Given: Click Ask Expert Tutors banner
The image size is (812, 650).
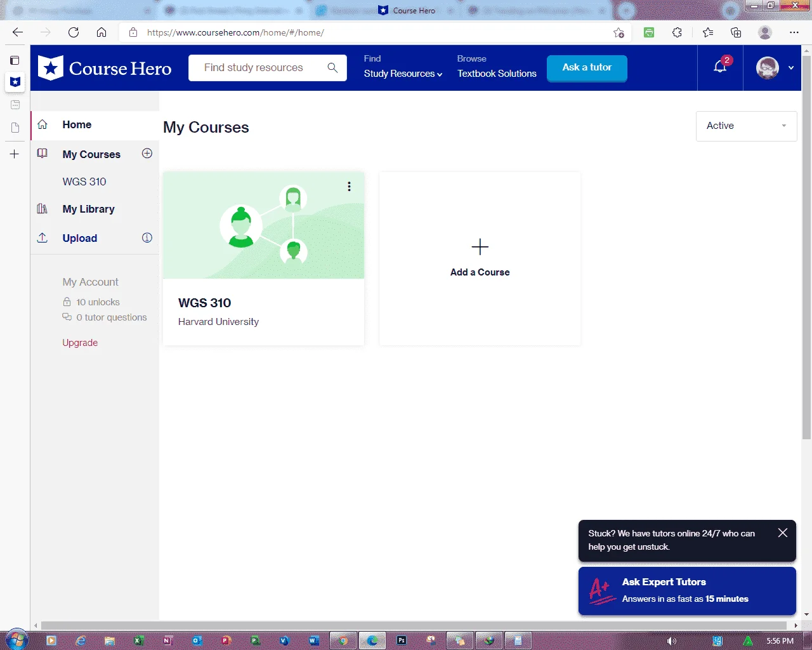Looking at the screenshot, I should coord(687,591).
